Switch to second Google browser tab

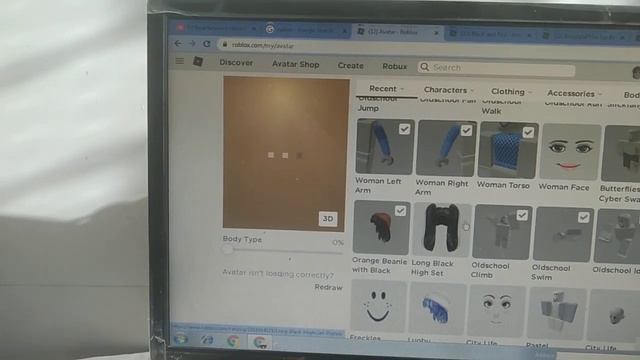pyautogui.click(x=305, y=30)
